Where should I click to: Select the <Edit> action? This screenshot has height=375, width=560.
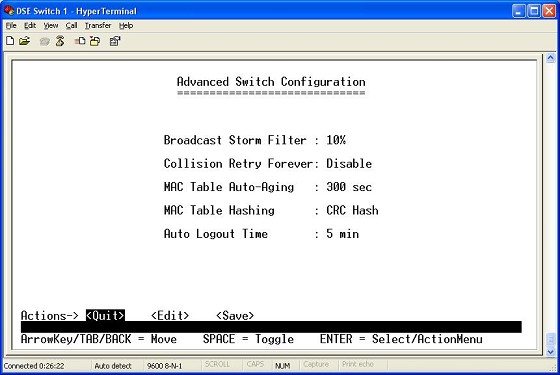pyautogui.click(x=170, y=315)
